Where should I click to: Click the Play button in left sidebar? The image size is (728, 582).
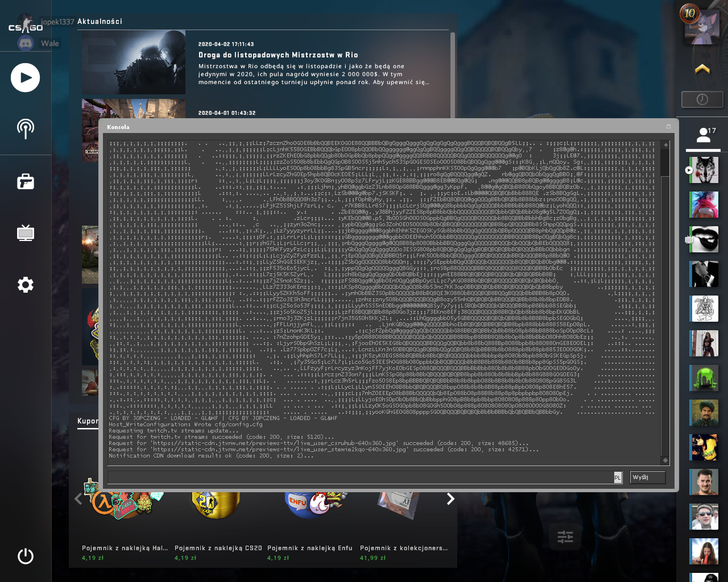[26, 78]
